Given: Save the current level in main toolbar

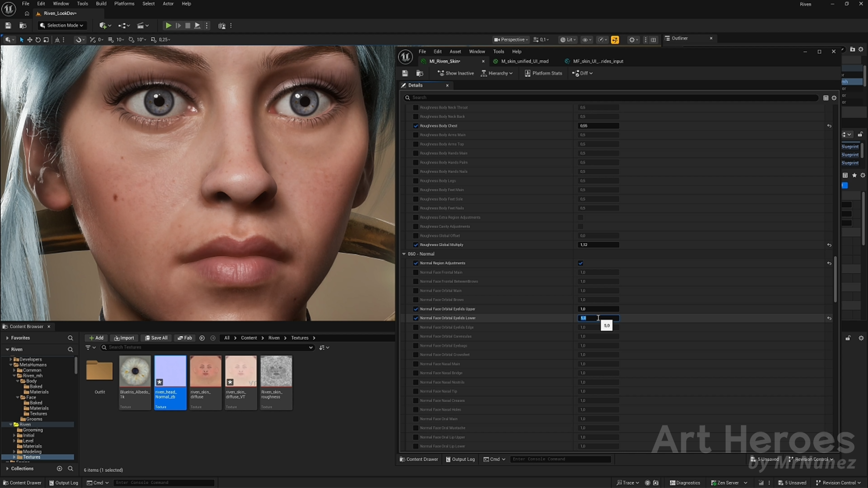Looking at the screenshot, I should point(8,26).
